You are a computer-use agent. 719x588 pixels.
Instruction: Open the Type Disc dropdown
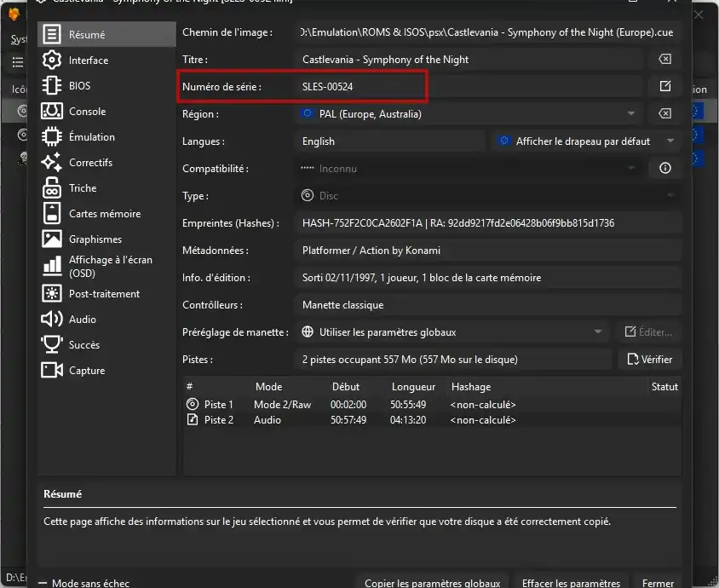point(488,195)
